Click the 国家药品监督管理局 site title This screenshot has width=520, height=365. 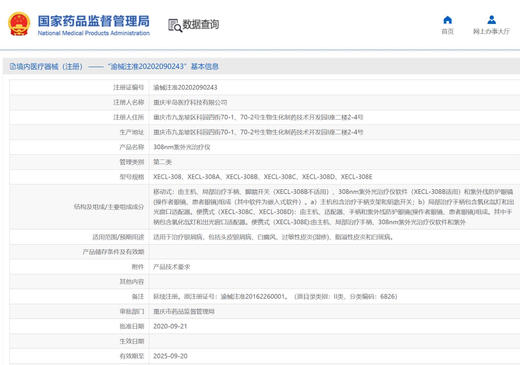point(94,21)
